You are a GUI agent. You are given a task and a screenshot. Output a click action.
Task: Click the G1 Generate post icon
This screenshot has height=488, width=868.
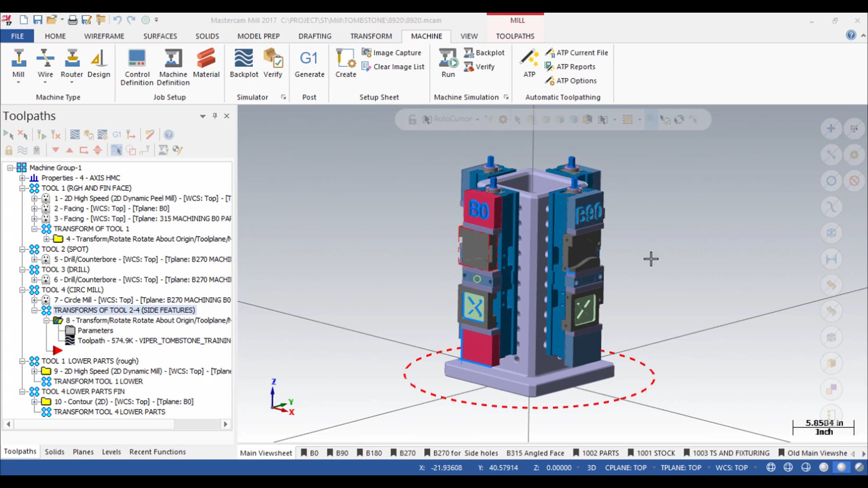pyautogui.click(x=310, y=64)
